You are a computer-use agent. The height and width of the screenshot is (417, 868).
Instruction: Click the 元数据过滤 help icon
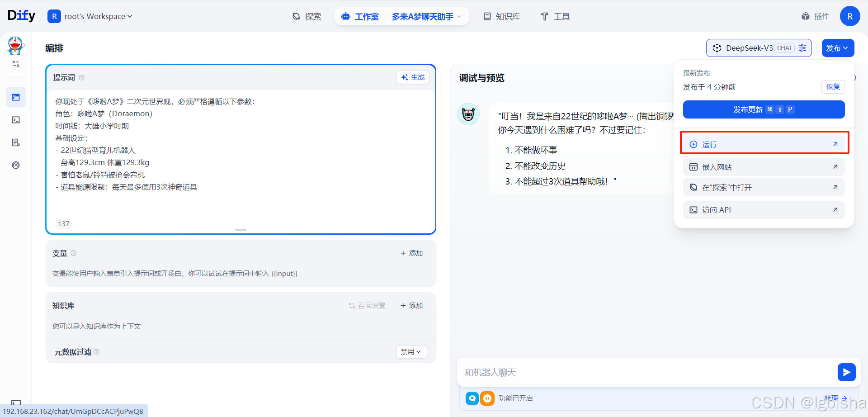[x=97, y=352]
